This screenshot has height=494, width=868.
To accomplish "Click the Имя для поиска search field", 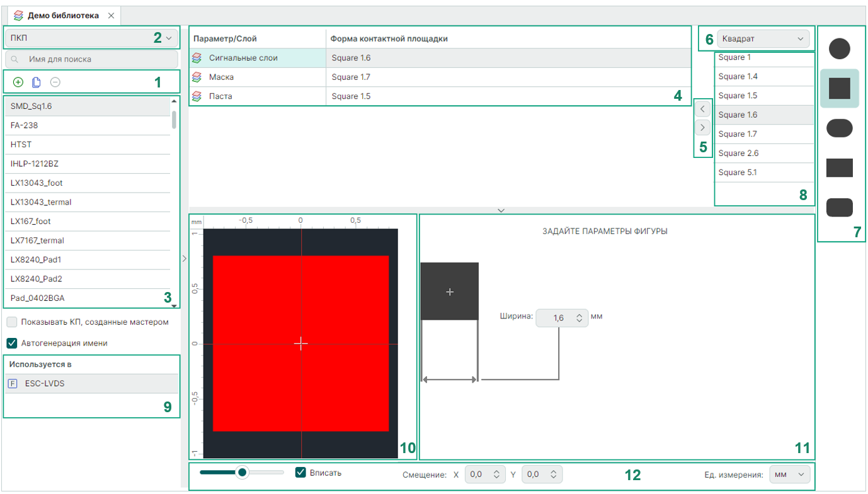I will pyautogui.click(x=92, y=59).
